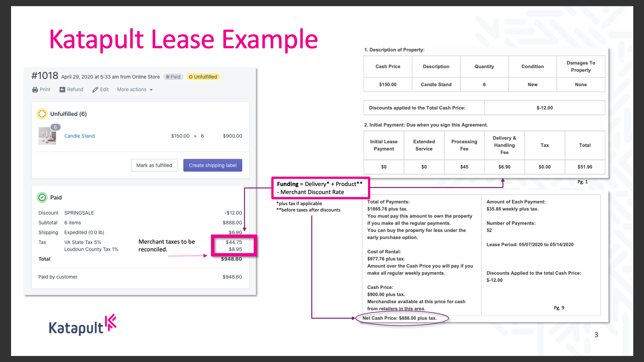Click the Print icon in order header
The width and height of the screenshot is (644, 362).
(x=35, y=90)
